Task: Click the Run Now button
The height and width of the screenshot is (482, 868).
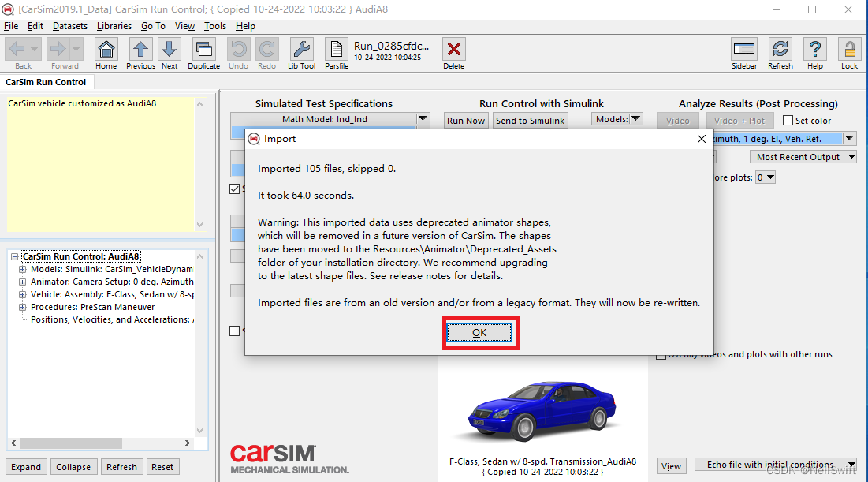Action: click(x=466, y=120)
